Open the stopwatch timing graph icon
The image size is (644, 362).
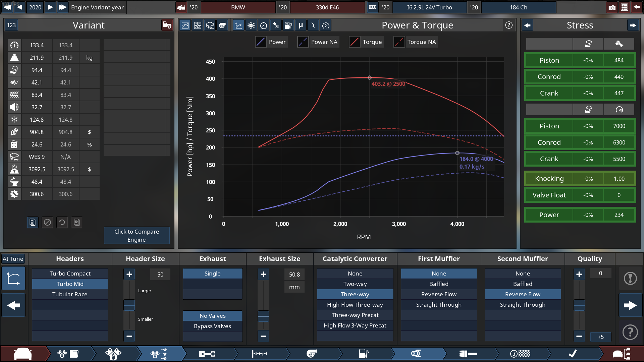(x=264, y=25)
